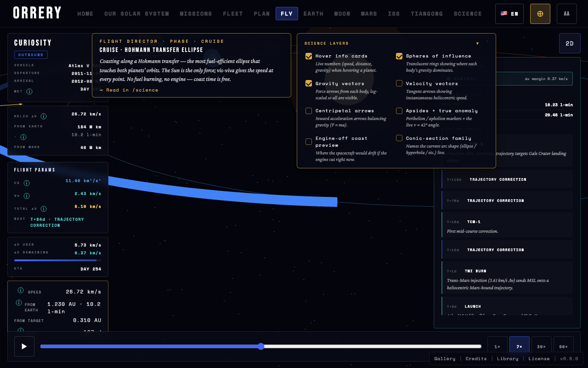Click the 20.46 l-min value

pyautogui.click(x=559, y=115)
